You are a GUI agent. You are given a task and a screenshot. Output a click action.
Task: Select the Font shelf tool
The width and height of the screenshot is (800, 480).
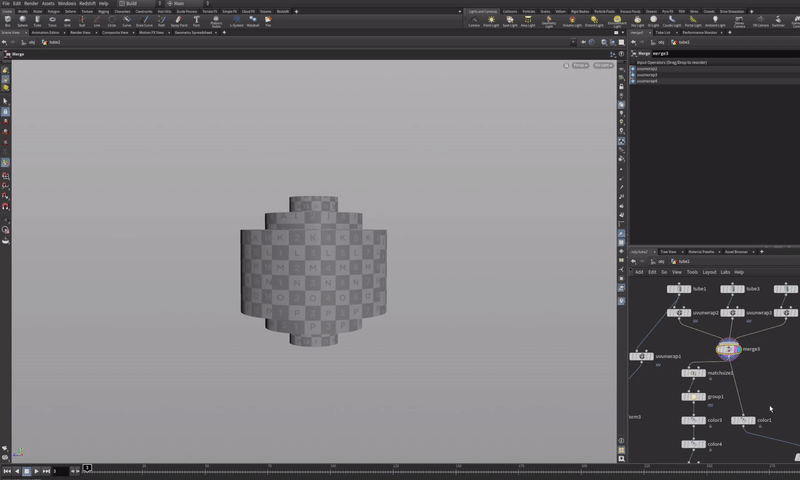pos(196,21)
